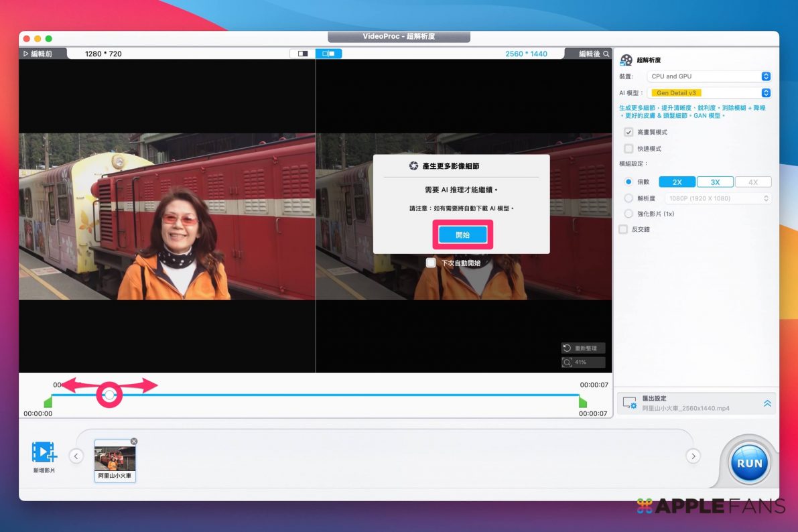The height and width of the screenshot is (532, 798).
Task: Click the right arrow in the clip strip
Action: pyautogui.click(x=693, y=456)
